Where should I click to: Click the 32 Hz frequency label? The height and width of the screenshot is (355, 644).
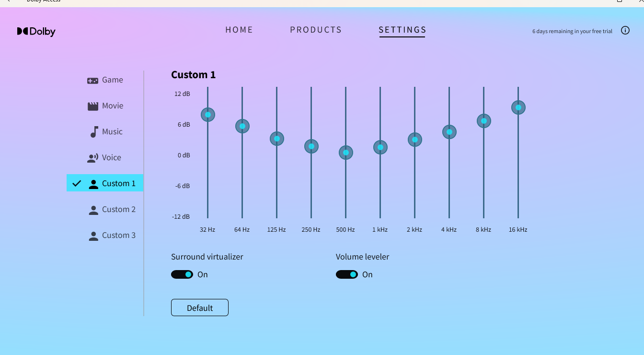207,230
